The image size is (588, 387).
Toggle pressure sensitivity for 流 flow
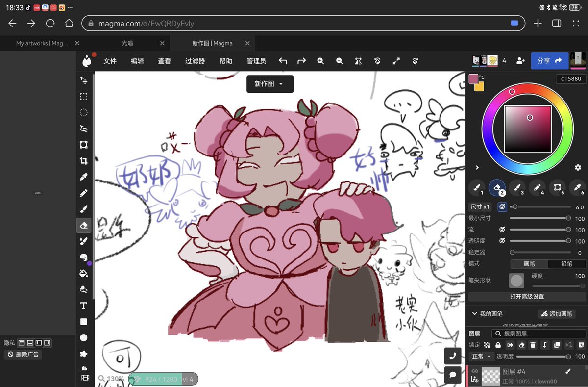(502, 230)
